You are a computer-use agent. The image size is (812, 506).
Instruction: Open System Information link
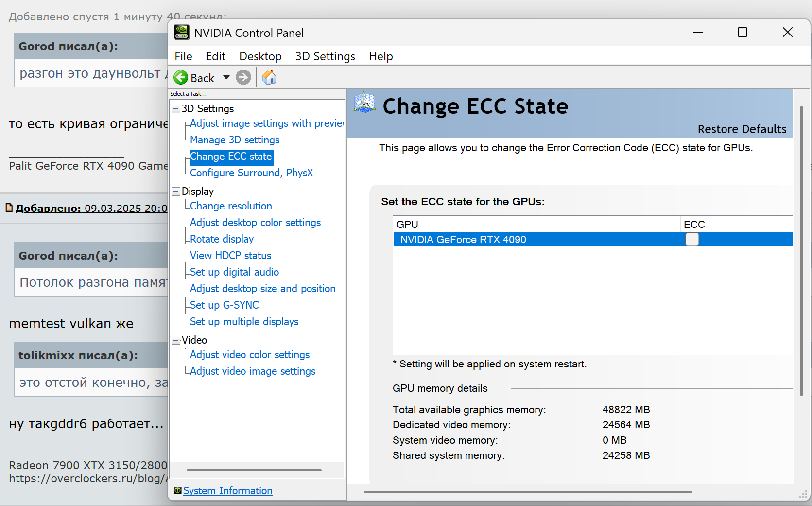(227, 490)
